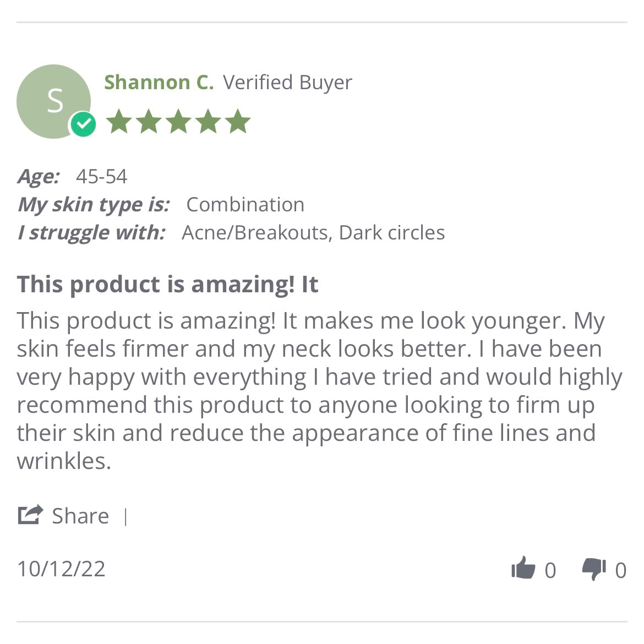The height and width of the screenshot is (644, 644).
Task: Click the "Combination" skin type value
Action: pos(245,205)
